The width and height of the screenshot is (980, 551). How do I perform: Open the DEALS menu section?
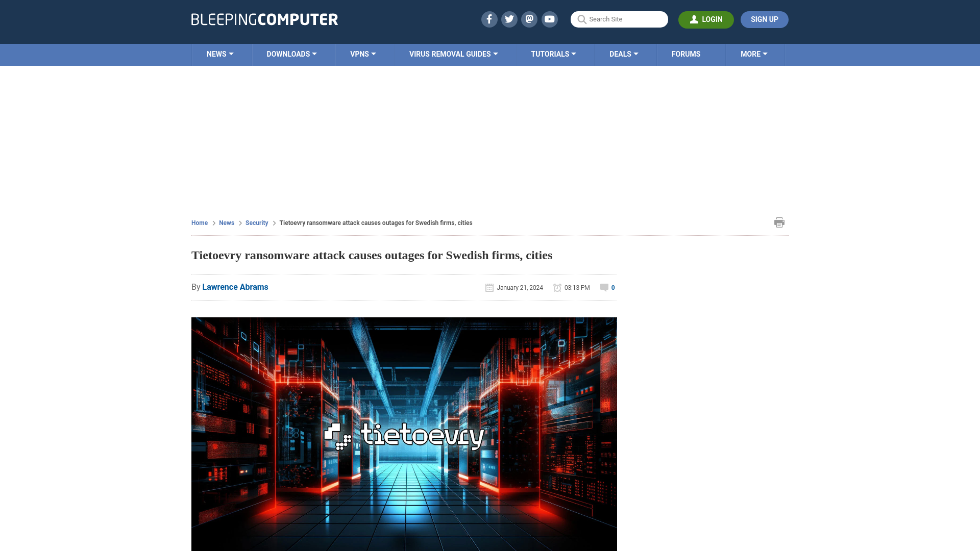[624, 55]
